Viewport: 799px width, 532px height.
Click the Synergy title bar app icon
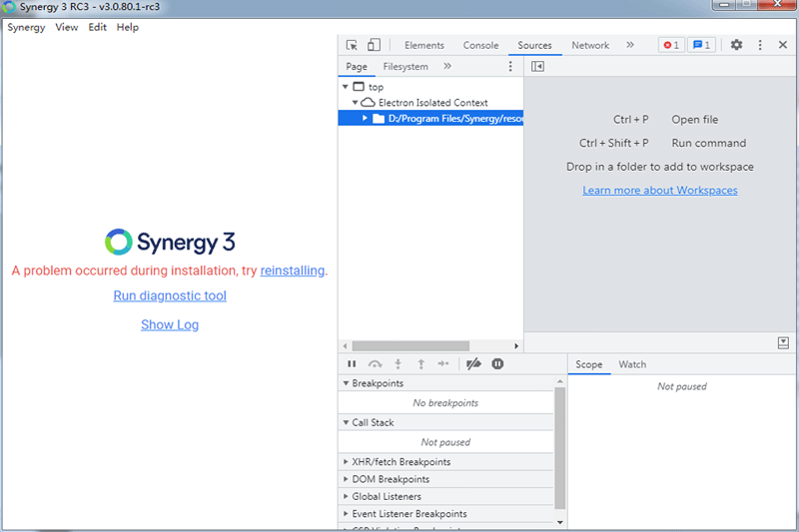(9, 7)
